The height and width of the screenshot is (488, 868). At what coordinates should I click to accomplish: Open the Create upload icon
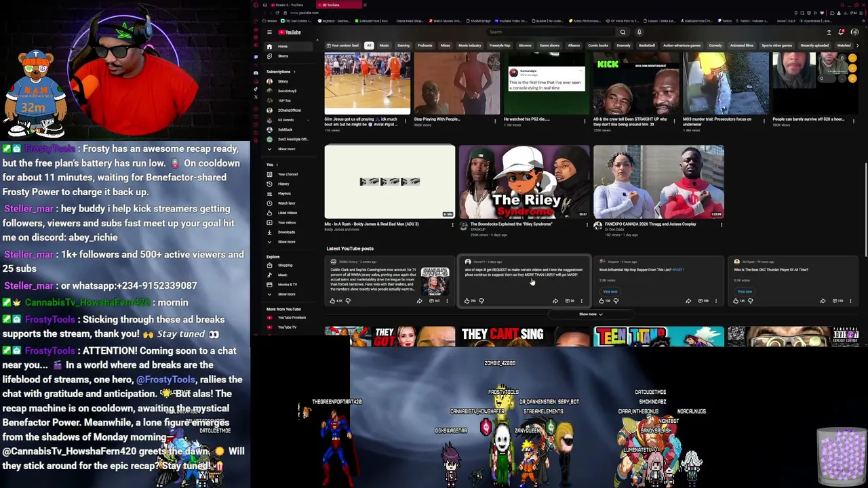coord(829,32)
